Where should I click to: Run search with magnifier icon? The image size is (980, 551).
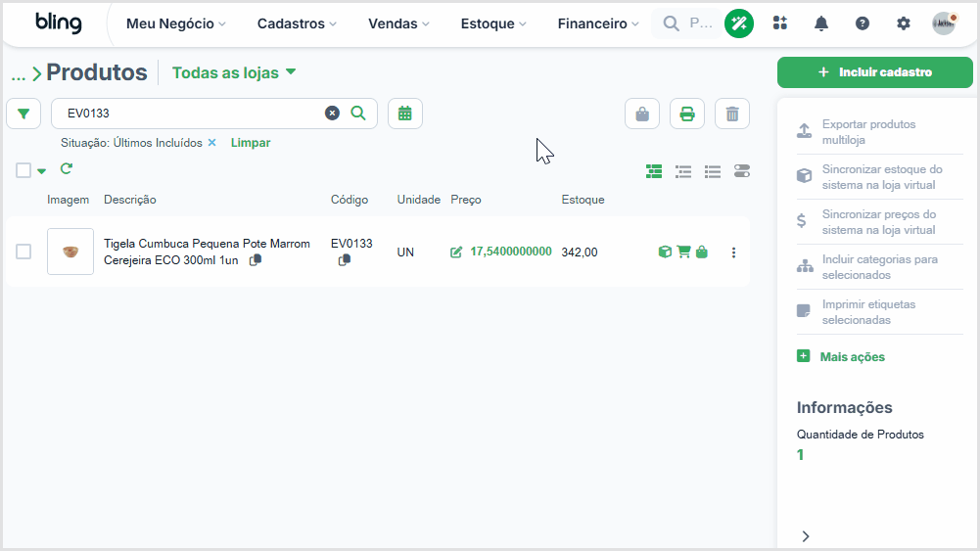(x=358, y=114)
